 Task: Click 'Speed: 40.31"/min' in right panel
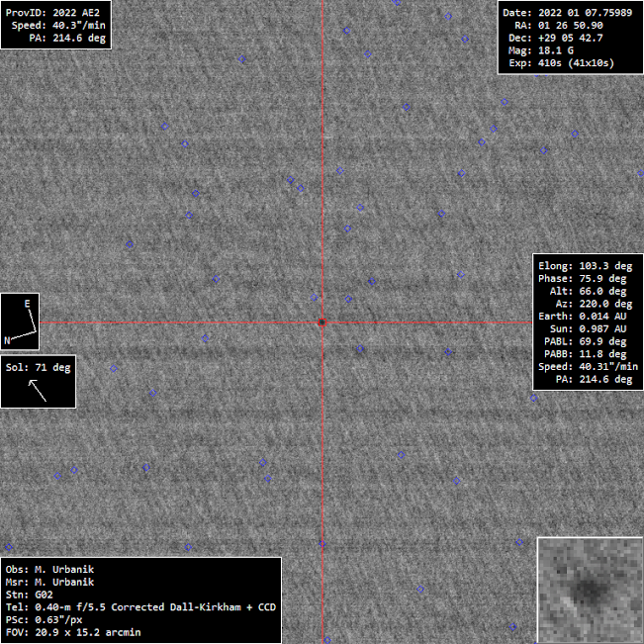589,366
